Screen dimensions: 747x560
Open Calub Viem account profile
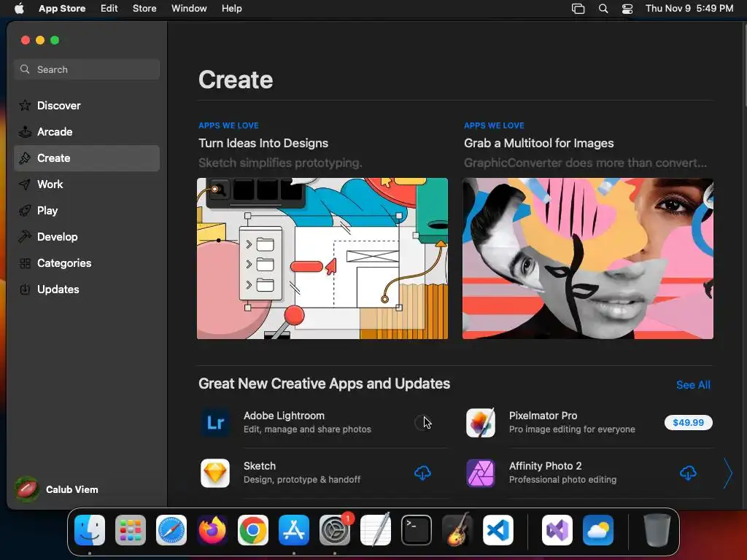[56, 489]
